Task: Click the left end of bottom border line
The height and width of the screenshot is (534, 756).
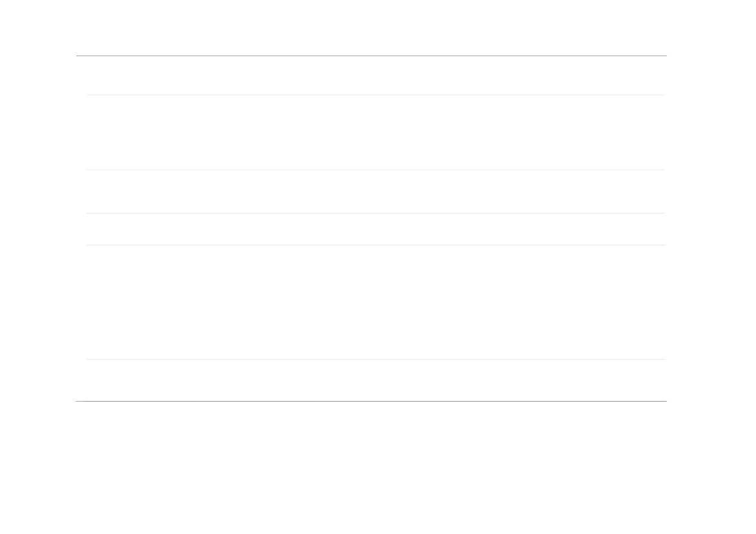Action: 77,401
